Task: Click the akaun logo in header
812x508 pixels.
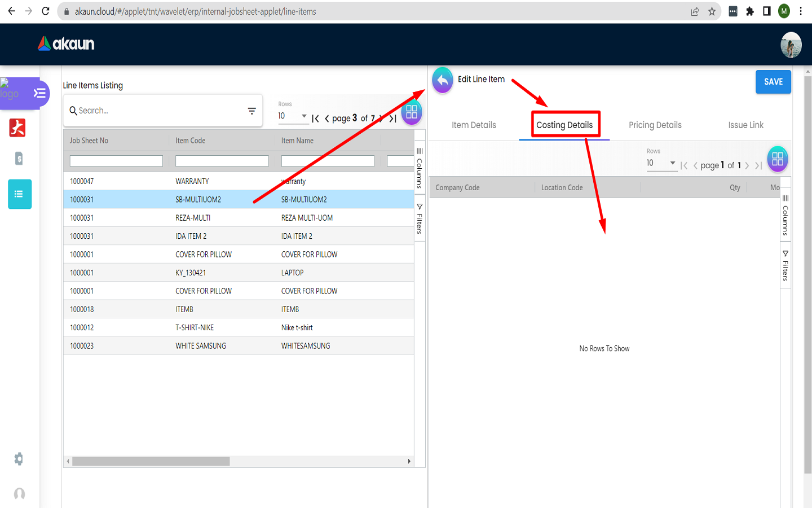Action: (x=66, y=43)
